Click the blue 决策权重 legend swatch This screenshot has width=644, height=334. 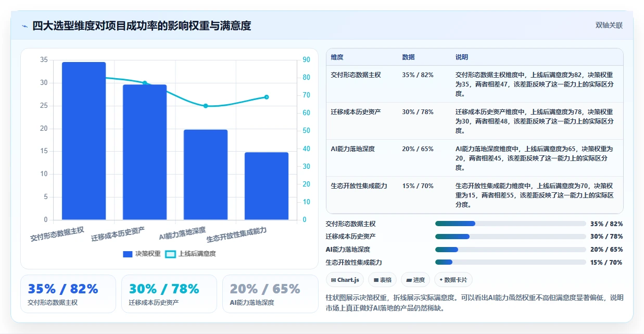click(x=128, y=254)
